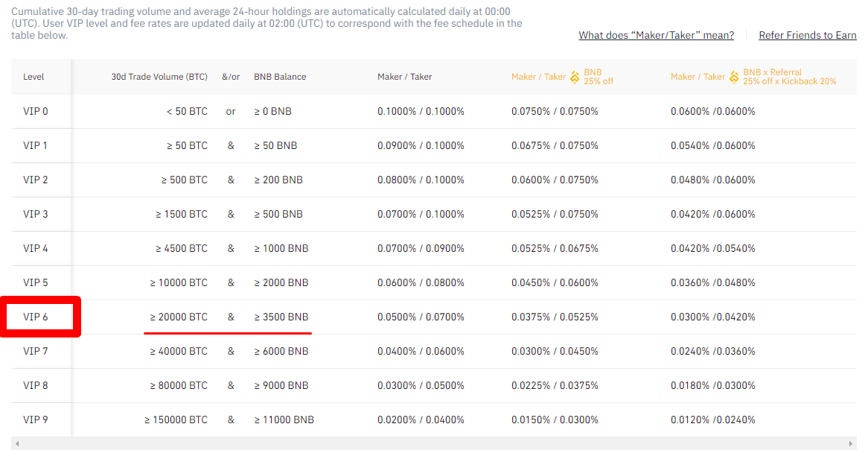Screen dimensions: 868x456
Task: Click the BNB Balance column header
Action: coord(280,77)
